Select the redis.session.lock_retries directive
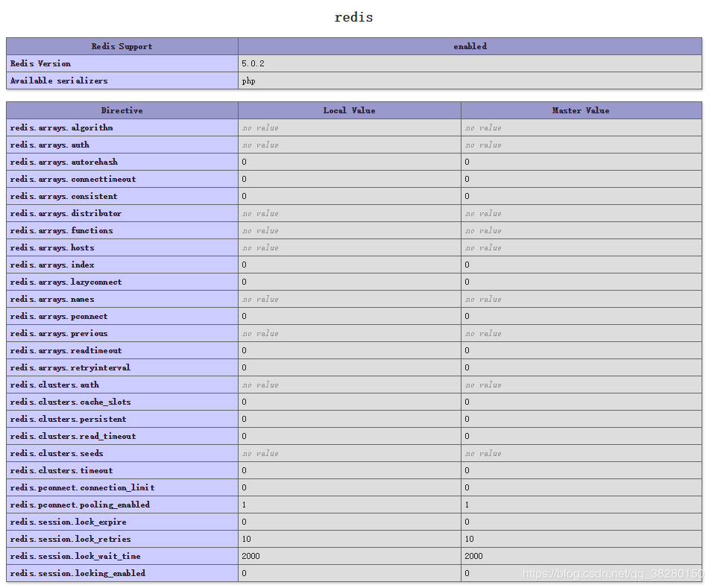The width and height of the screenshot is (712, 588). [x=70, y=539]
